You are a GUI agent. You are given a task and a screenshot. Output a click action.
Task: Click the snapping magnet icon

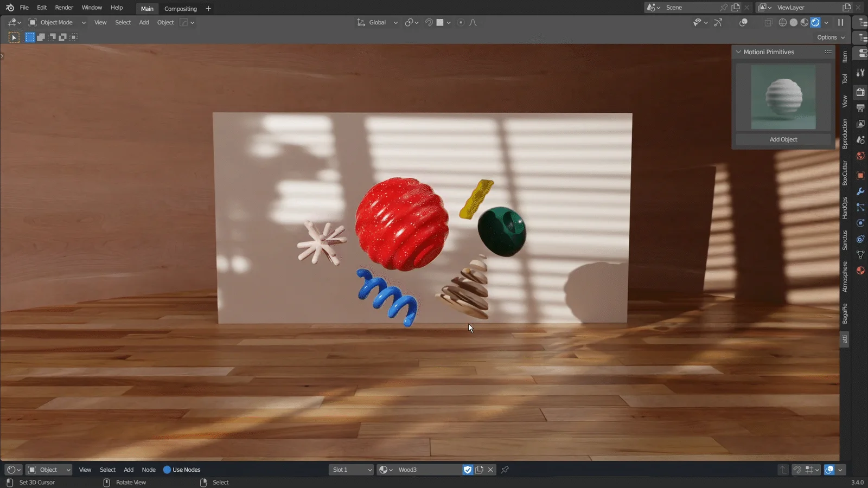429,22
